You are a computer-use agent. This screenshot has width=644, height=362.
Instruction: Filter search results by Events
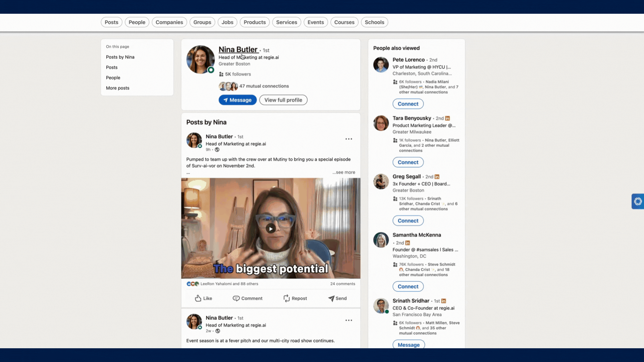(316, 22)
